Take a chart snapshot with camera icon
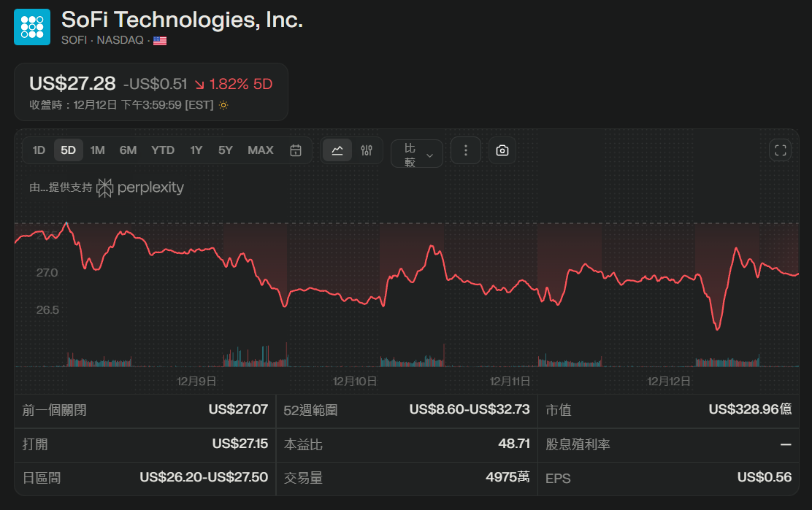This screenshot has width=812, height=510. point(502,150)
